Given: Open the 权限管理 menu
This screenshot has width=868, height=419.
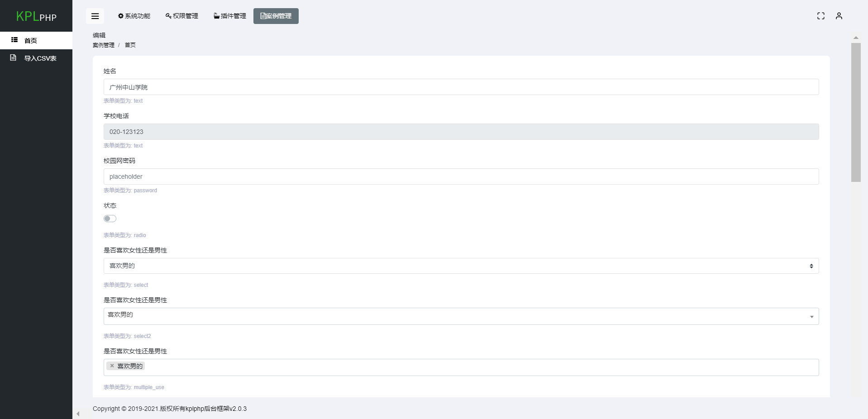Looking at the screenshot, I should pyautogui.click(x=182, y=16).
